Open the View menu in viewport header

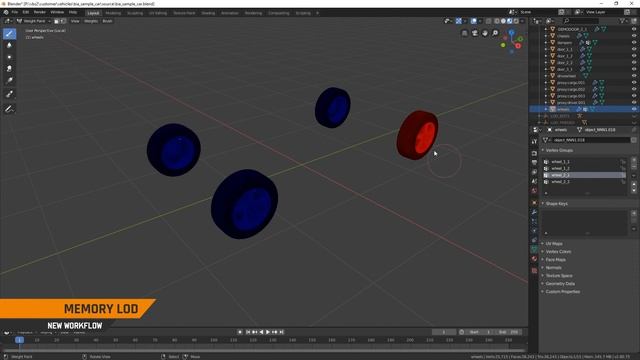(x=75, y=21)
